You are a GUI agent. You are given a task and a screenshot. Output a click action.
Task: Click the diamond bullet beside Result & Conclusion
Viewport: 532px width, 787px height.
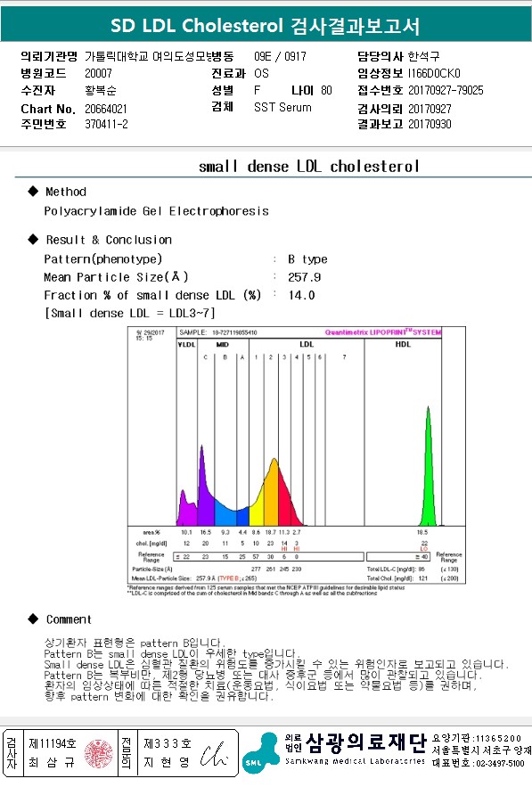tap(33, 239)
